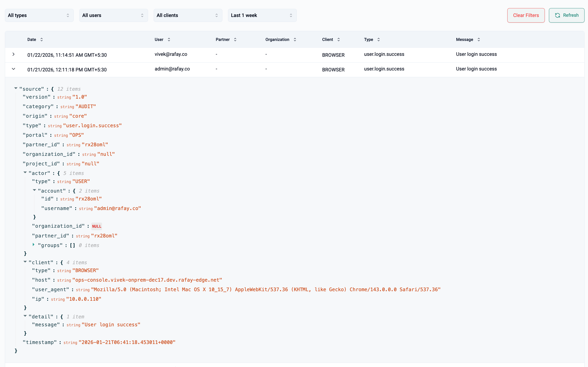Collapse the admin@rafay.co log row
588x367 pixels.
(x=13, y=69)
